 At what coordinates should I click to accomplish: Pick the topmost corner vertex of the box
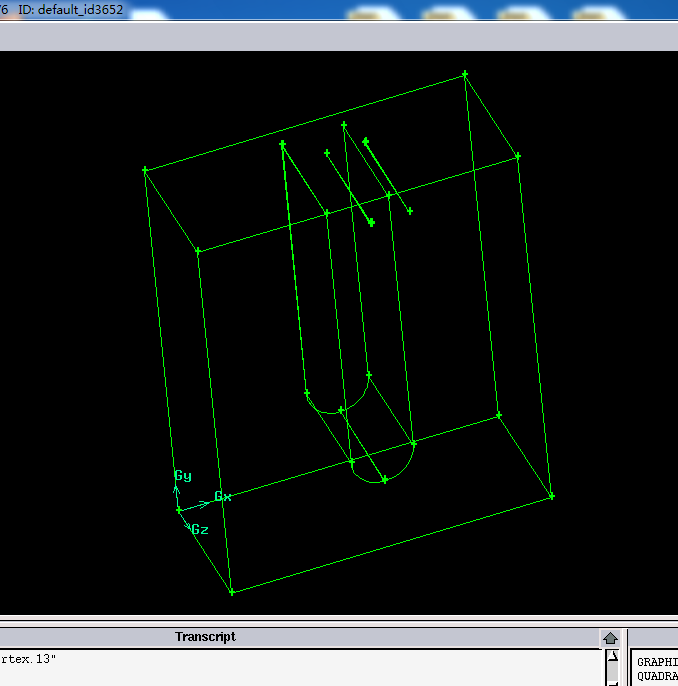point(465,75)
